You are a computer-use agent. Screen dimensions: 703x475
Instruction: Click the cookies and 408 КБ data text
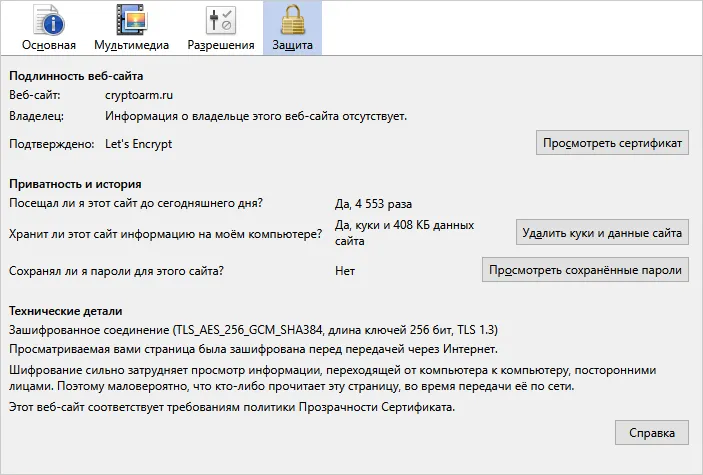[404, 233]
